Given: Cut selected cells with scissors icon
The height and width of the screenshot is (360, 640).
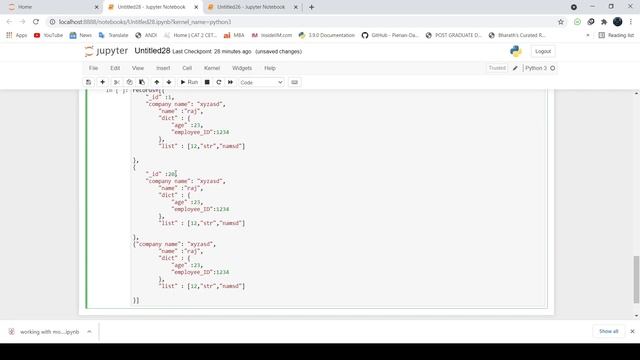Looking at the screenshot, I should (x=117, y=82).
